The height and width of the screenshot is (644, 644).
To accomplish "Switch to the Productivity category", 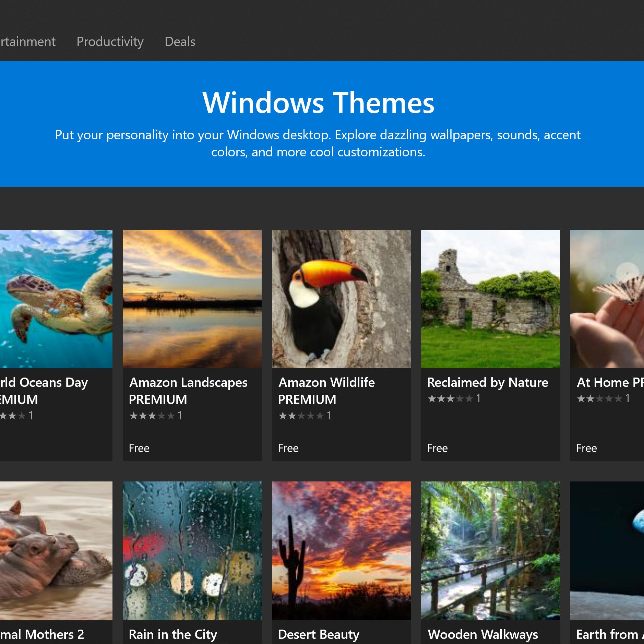I will coord(110,41).
